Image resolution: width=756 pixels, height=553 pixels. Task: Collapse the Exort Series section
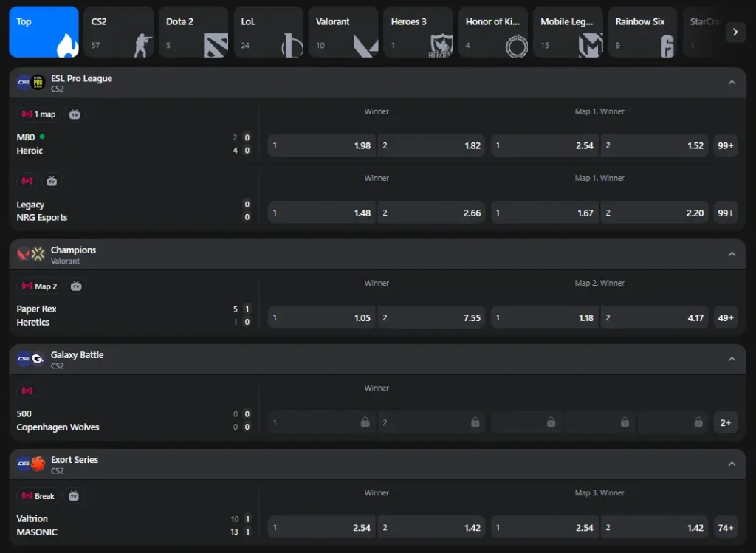732,464
